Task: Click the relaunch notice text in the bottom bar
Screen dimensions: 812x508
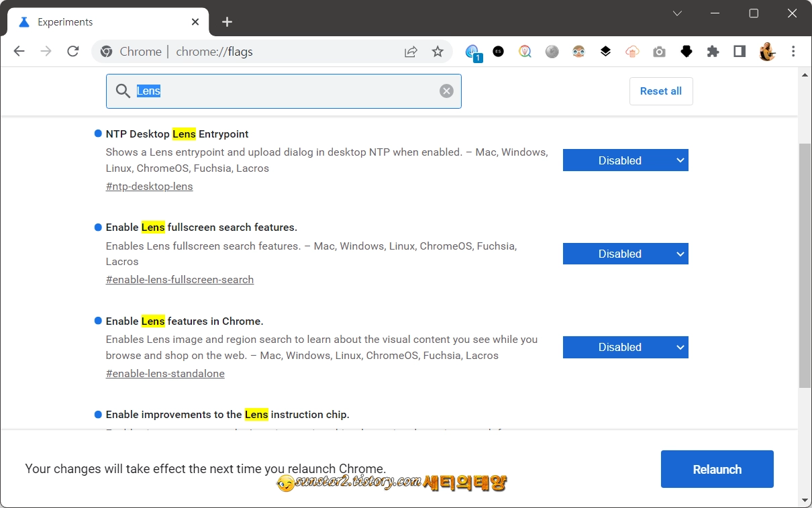Action: 205,468
